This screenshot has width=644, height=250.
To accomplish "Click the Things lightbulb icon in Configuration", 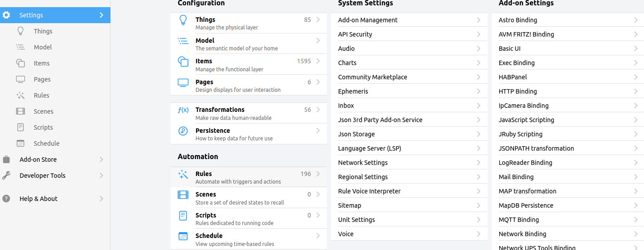I will pyautogui.click(x=183, y=20).
